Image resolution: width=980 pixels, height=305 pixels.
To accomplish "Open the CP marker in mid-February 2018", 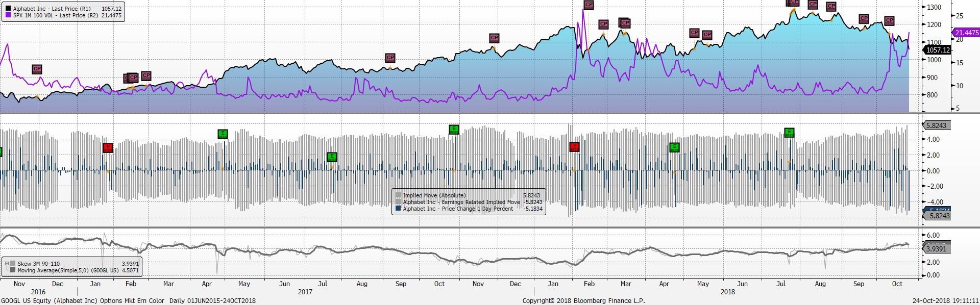I will [x=604, y=24].
